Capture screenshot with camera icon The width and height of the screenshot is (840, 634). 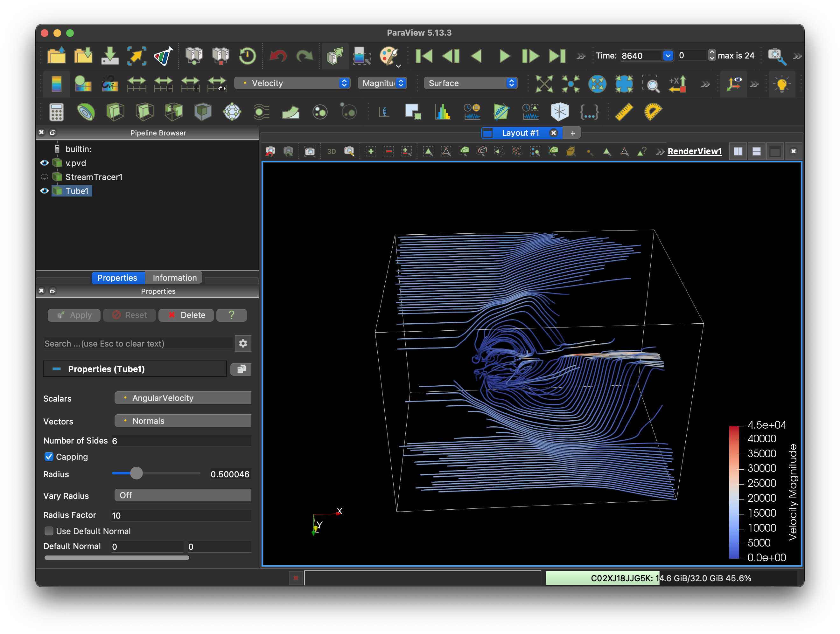coord(310,151)
